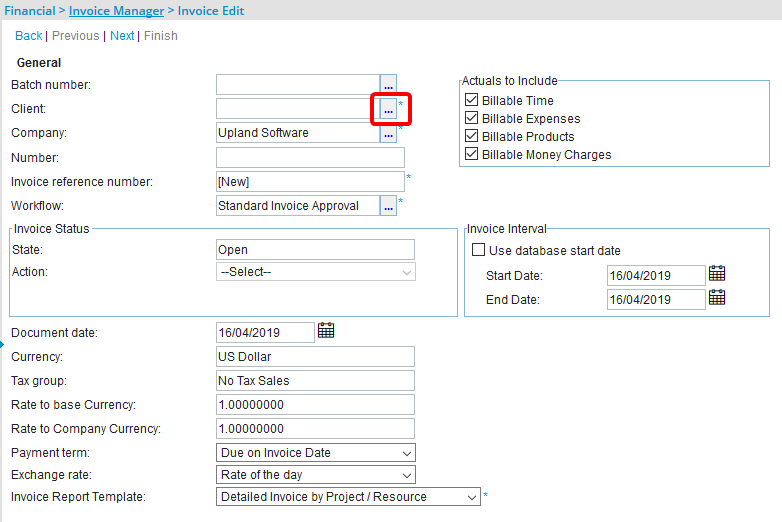Toggle the Billable Expenses checkbox
782x522 pixels.
pos(473,119)
